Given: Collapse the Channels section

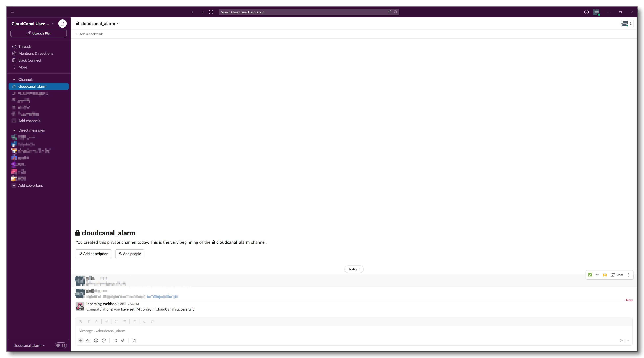Looking at the screenshot, I should (x=14, y=79).
